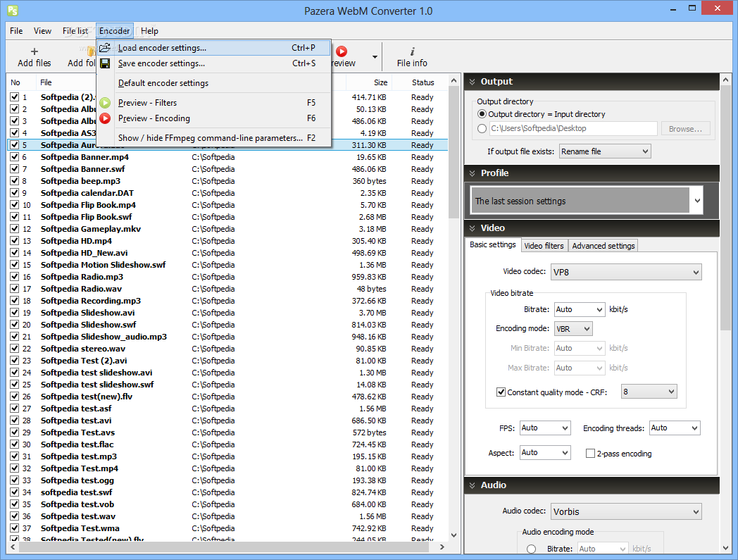Select Show / hide FFmpeg command-line parameters
The height and width of the screenshot is (560, 738).
pyautogui.click(x=213, y=138)
